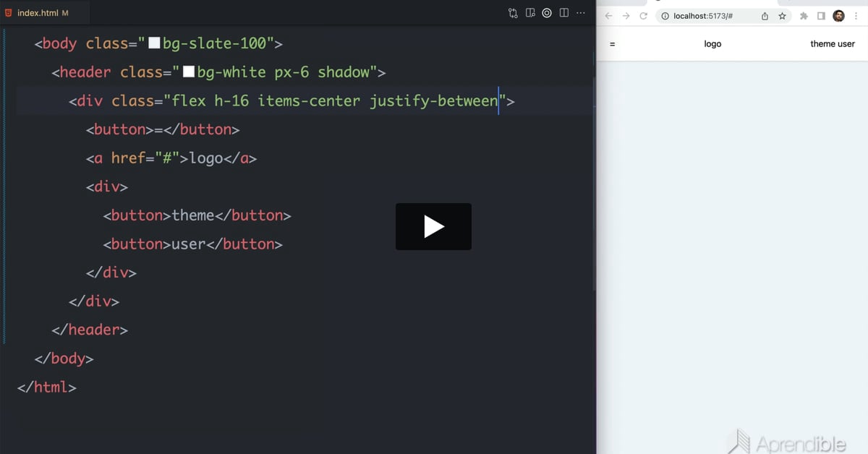Go back in the Chrome browser
Viewport: 868px width, 454px height.
(x=608, y=16)
